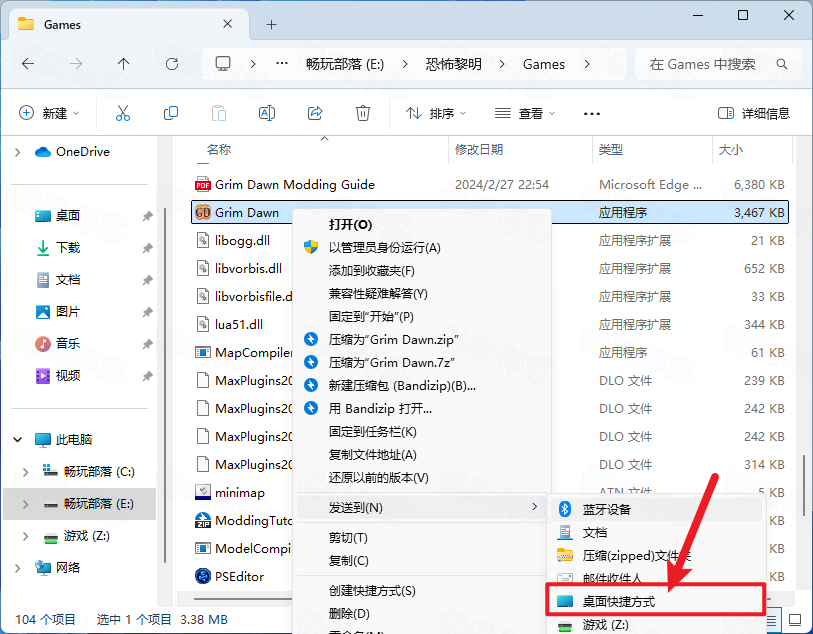Image resolution: width=813 pixels, height=634 pixels.
Task: Click New archive (Bandizip) entry
Action: [422, 385]
